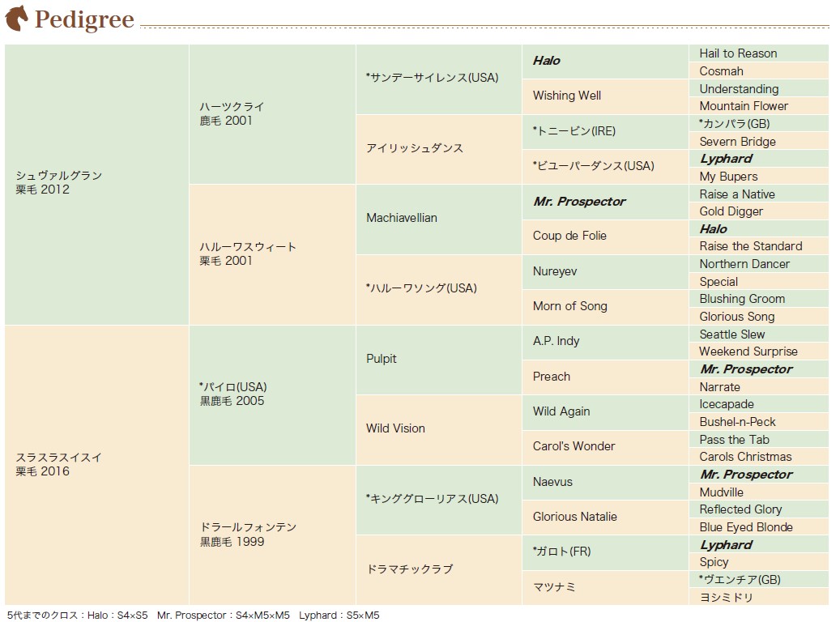Select the ドラールフォンテン cell
The width and height of the screenshot is (840, 622).
pos(272,535)
